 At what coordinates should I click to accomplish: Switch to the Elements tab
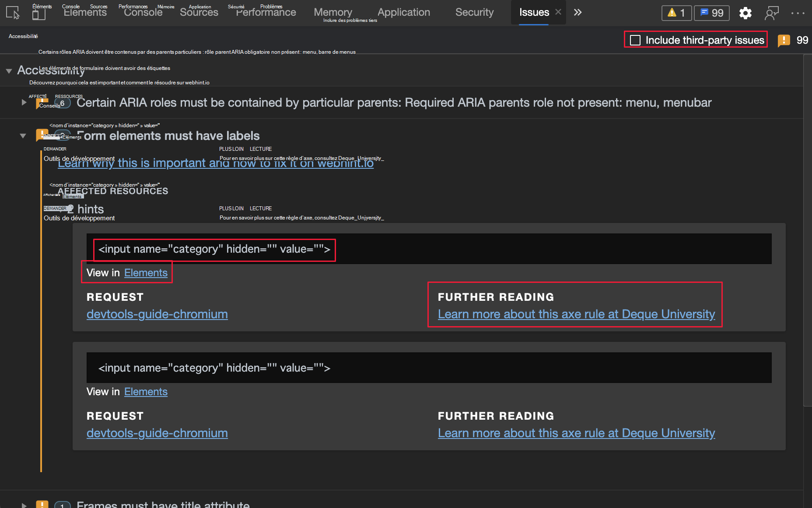[x=85, y=12]
